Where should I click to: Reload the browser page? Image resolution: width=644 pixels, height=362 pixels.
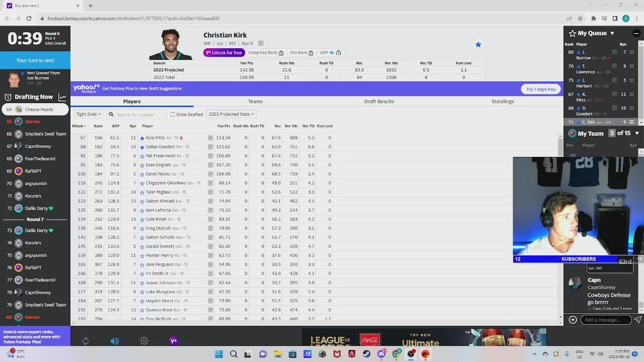[29, 19]
